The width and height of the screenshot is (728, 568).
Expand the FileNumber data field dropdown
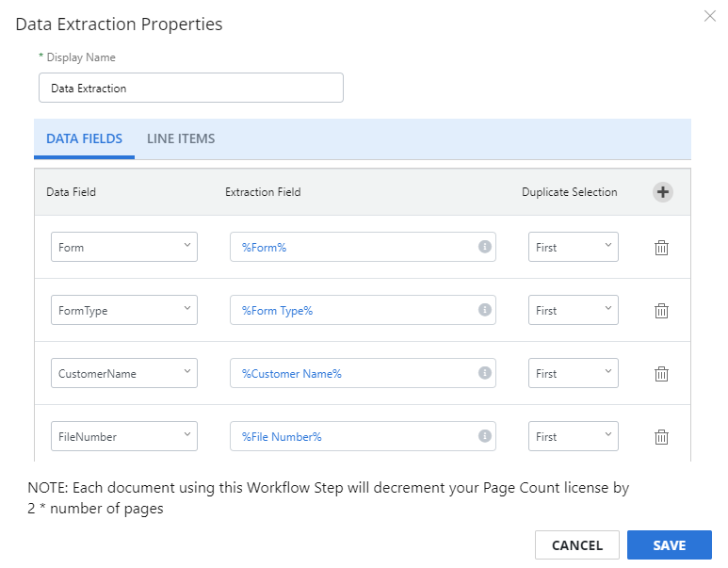(124, 436)
